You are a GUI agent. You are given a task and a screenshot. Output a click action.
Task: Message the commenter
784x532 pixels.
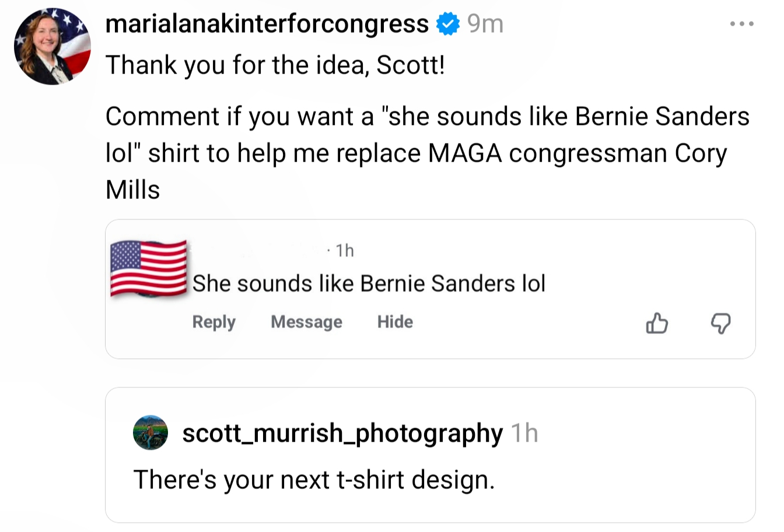(x=306, y=322)
